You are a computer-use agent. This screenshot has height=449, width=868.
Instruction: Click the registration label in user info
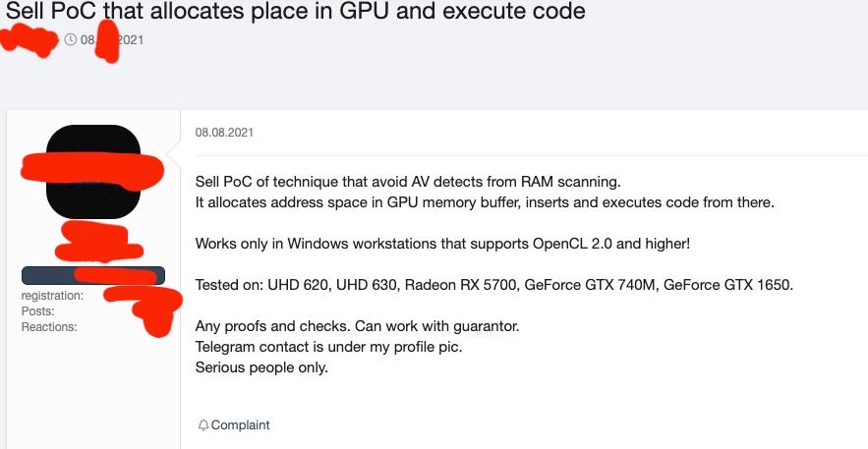point(52,295)
